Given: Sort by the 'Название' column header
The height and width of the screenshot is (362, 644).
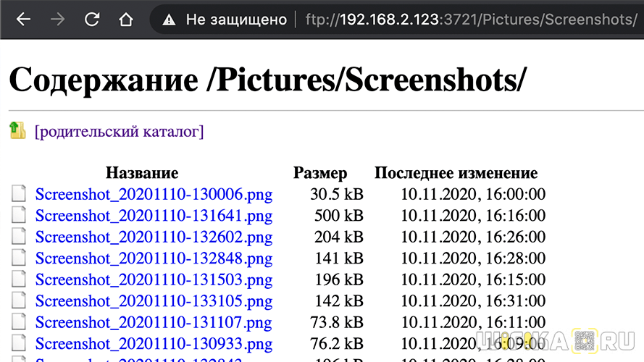Looking at the screenshot, I should click(x=142, y=173).
